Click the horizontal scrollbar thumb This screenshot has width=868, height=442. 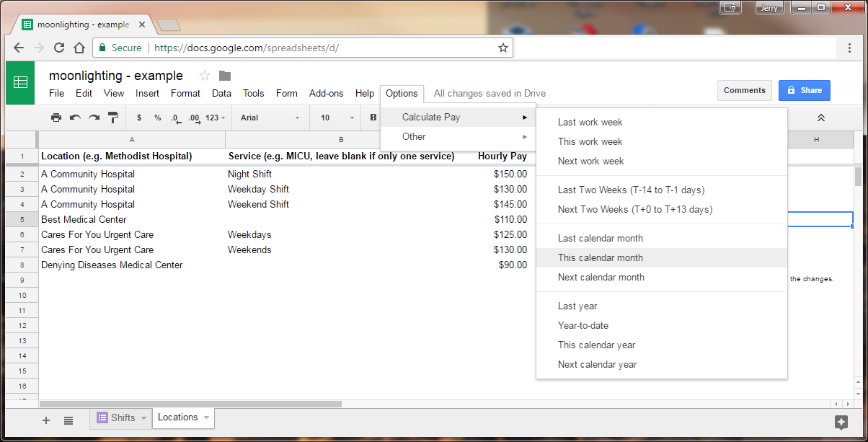pyautogui.click(x=190, y=405)
